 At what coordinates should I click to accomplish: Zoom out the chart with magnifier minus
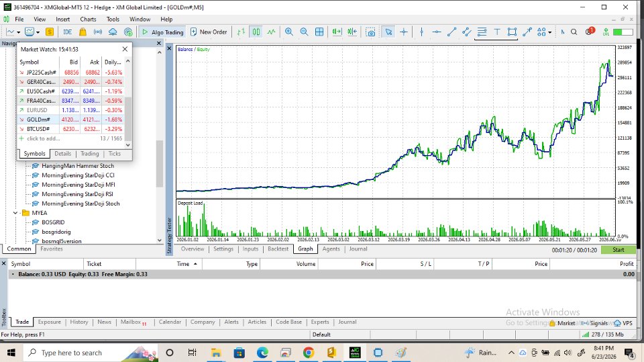[304, 32]
